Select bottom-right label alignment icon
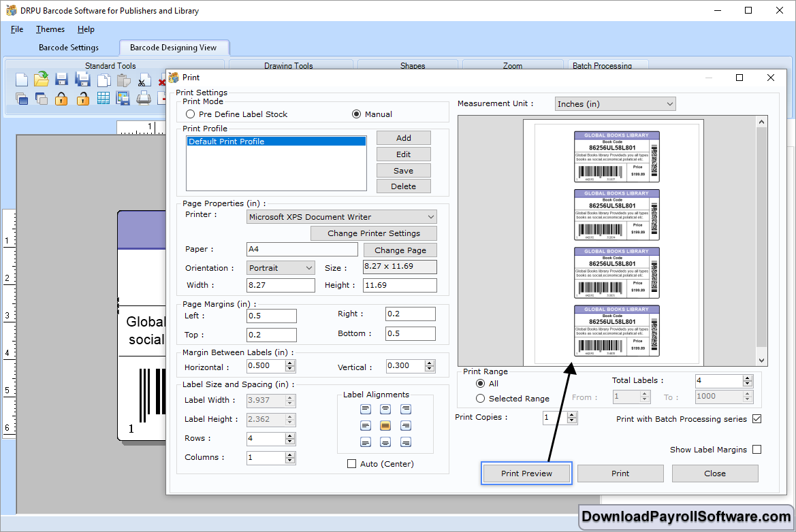 [x=406, y=442]
